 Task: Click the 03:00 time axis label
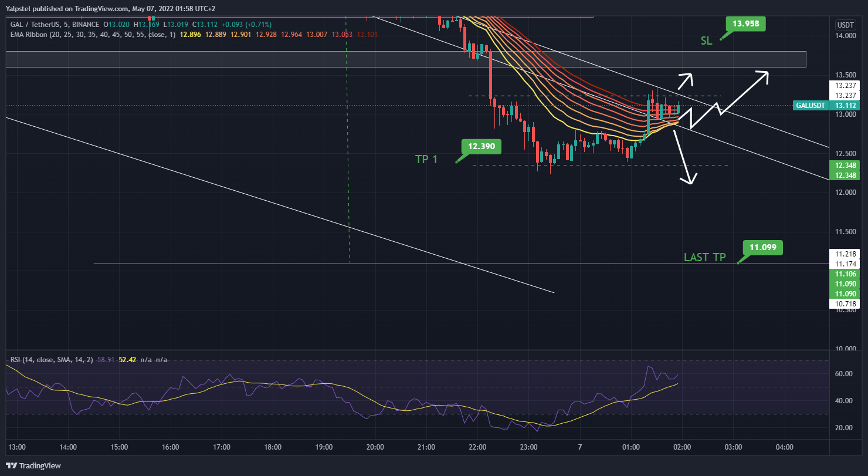pyautogui.click(x=733, y=447)
